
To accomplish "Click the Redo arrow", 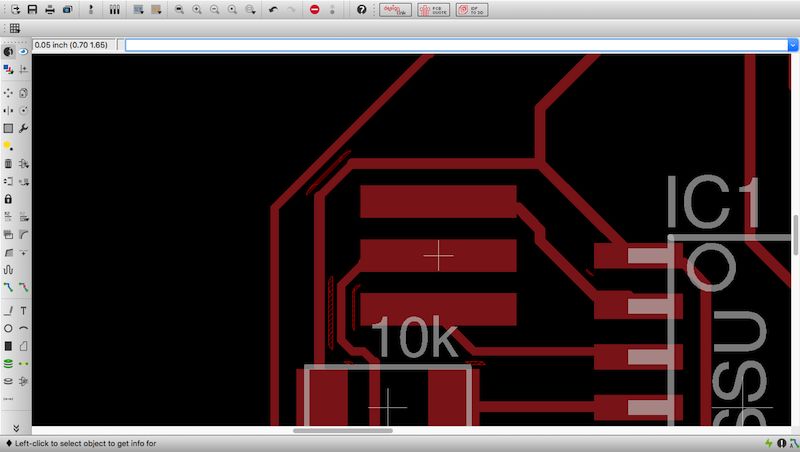I will pos(291,9).
